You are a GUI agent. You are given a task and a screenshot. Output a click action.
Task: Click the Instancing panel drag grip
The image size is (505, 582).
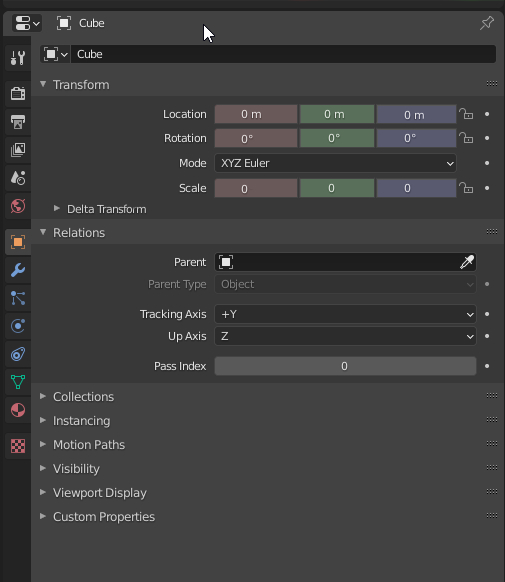tap(492, 420)
